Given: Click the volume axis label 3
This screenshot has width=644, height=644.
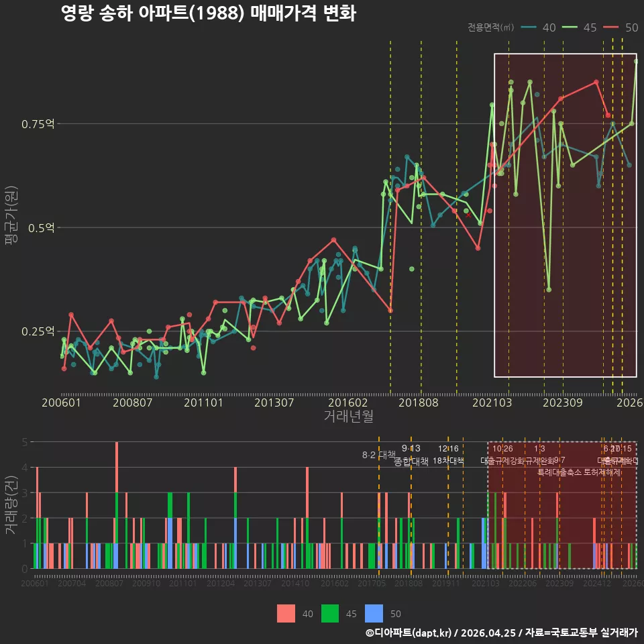Looking at the screenshot, I should 25,493.
